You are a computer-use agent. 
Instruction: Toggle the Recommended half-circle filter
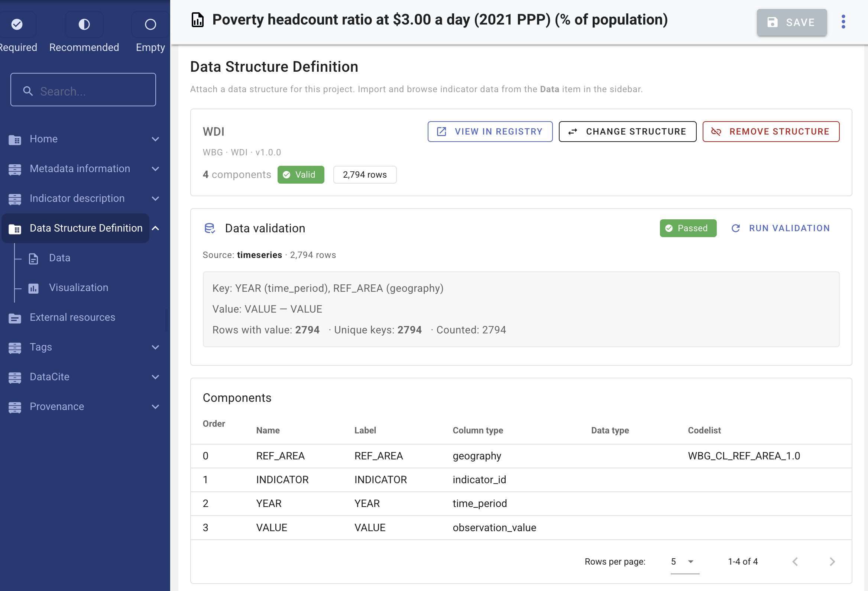click(84, 24)
